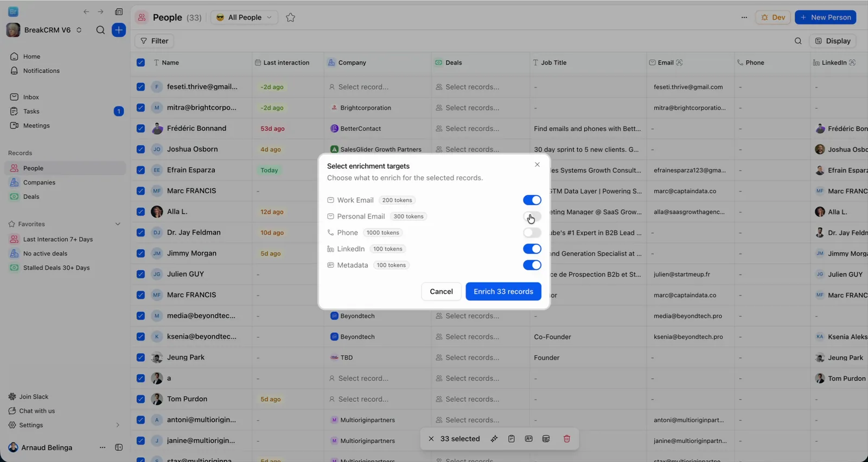Open the All People view dropdown
Viewport: 868px width, 462px height.
pyautogui.click(x=244, y=17)
